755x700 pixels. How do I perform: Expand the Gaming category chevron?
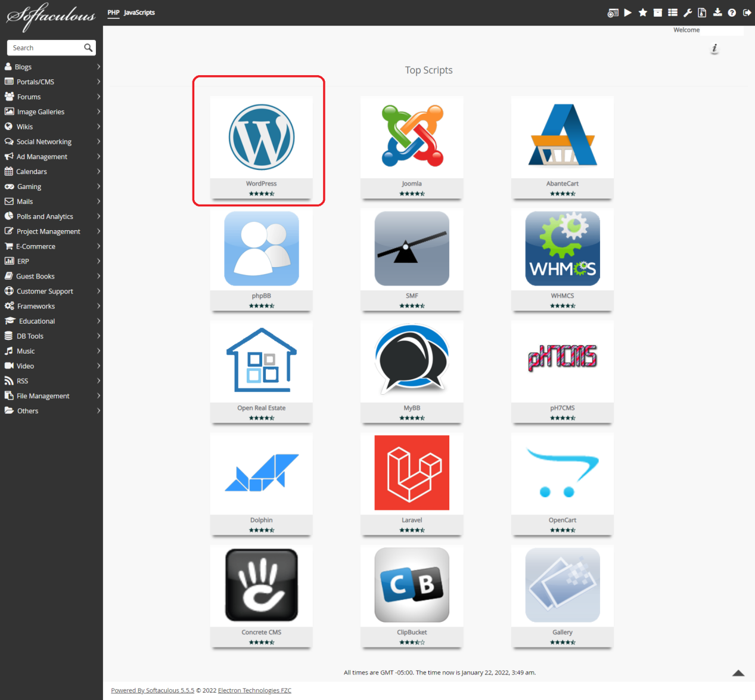(x=98, y=187)
